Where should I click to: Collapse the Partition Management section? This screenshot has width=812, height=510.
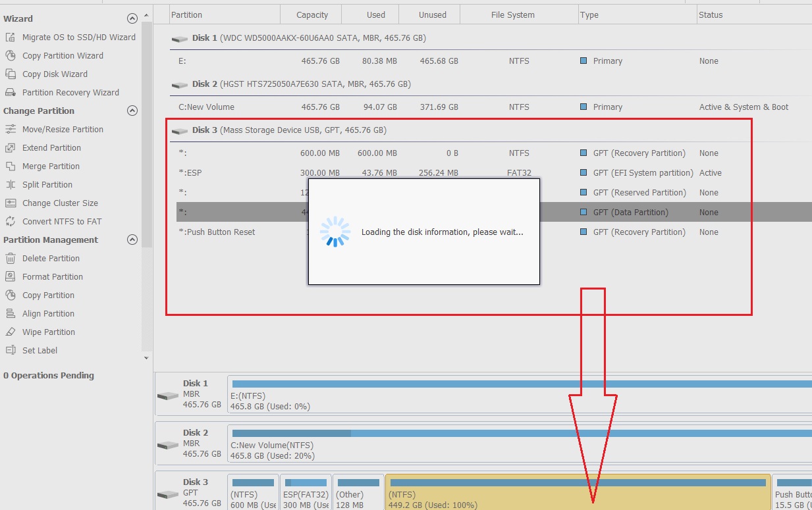pyautogui.click(x=132, y=240)
